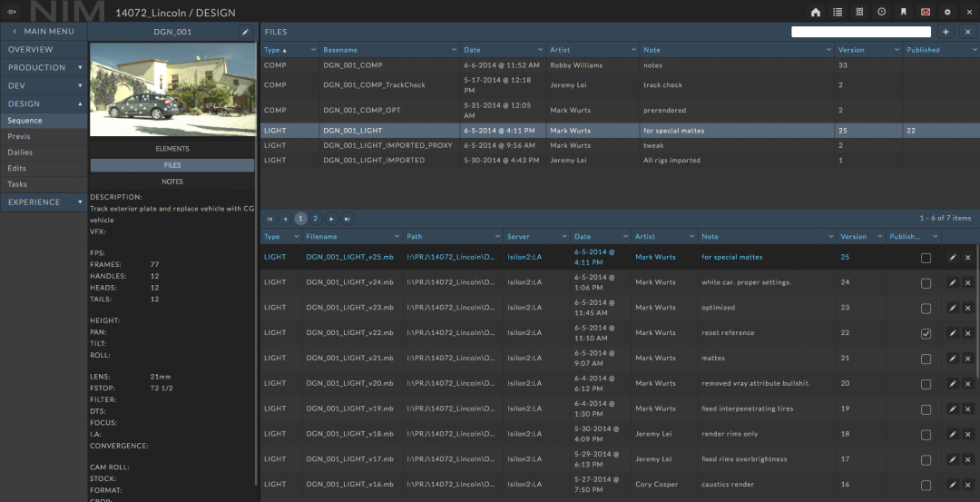Open the calendar icon in top bar
Screen dimensions: 980x502
tap(859, 12)
